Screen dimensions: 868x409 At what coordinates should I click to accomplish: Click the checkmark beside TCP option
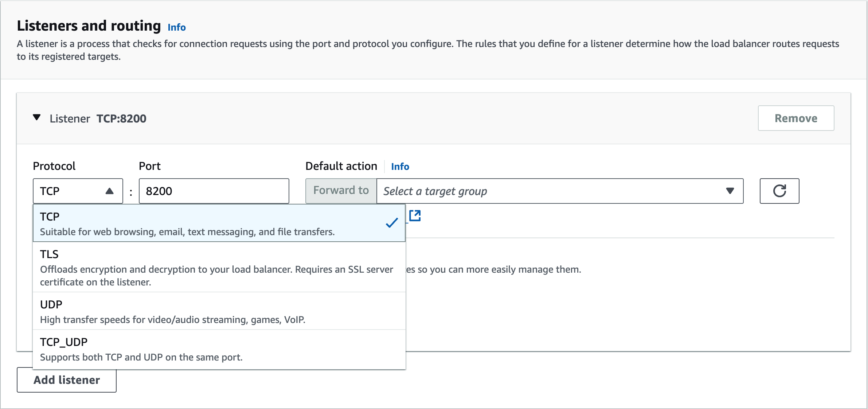click(x=392, y=223)
